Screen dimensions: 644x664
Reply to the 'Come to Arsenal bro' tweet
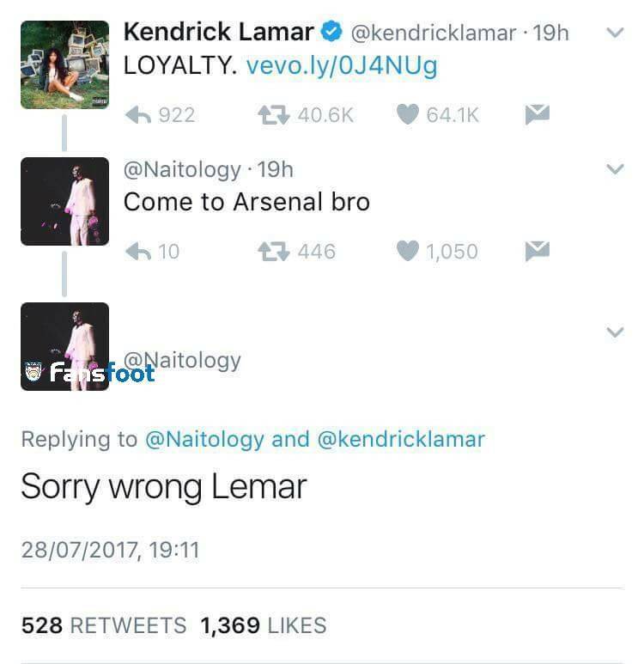[x=137, y=251]
